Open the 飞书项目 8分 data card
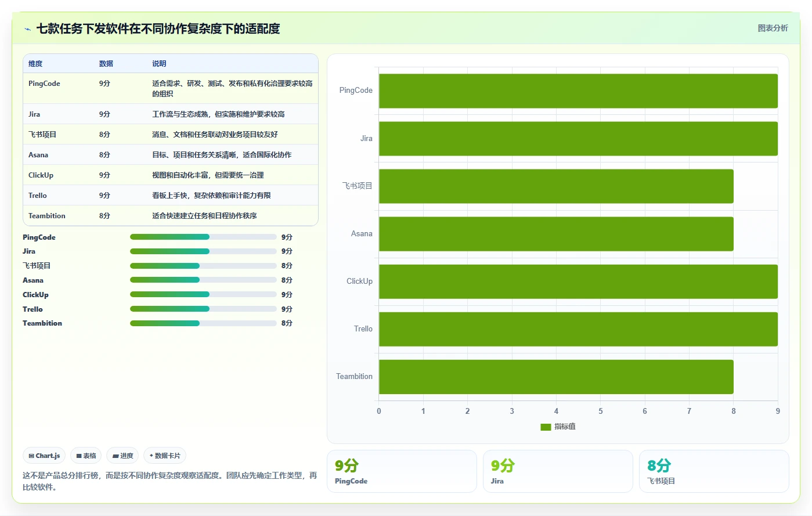This screenshot has width=812, height=516. click(x=714, y=471)
